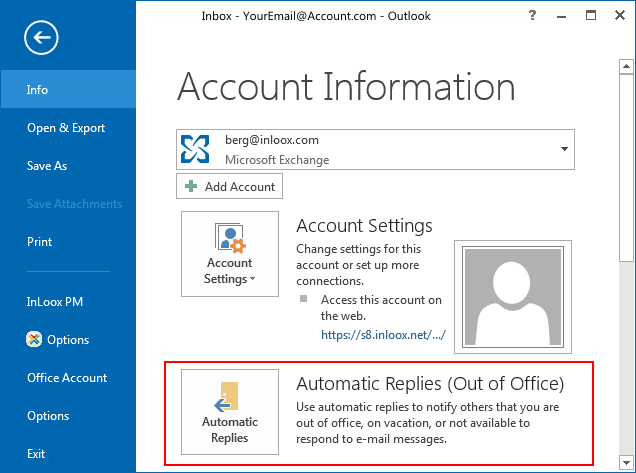This screenshot has height=473, width=636.
Task: Click the profile photo placeholder
Action: 513,297
